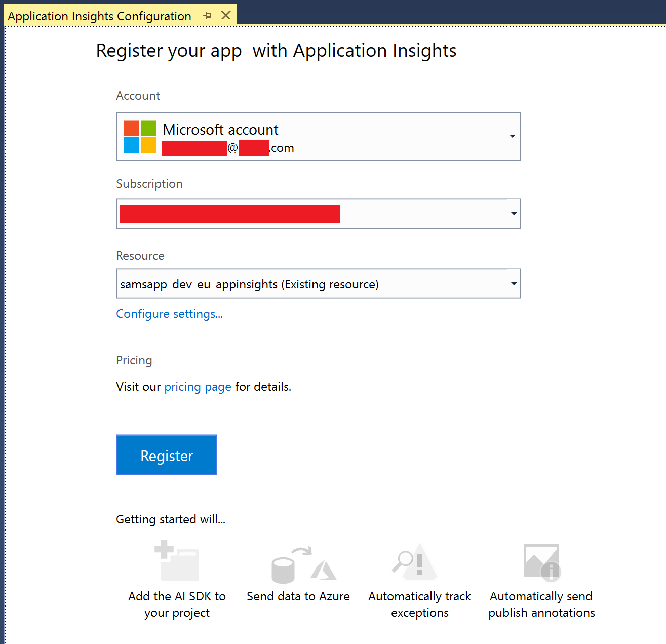Close the Application Insights Configuration tab
666x644 pixels.
[226, 16]
